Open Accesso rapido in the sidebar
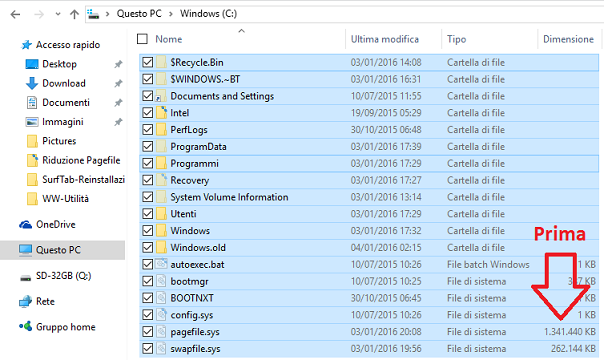Viewport: 604px width, 360px height. 68,45
